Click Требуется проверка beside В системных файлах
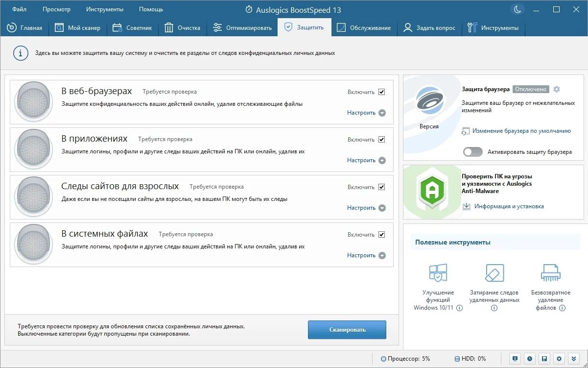Viewport: 588px width, 368px height. click(186, 234)
